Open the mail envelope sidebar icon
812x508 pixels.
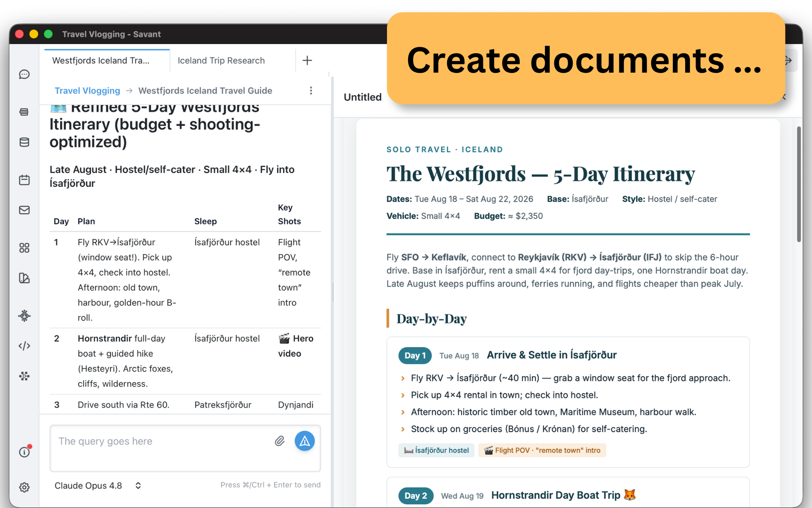pyautogui.click(x=24, y=210)
